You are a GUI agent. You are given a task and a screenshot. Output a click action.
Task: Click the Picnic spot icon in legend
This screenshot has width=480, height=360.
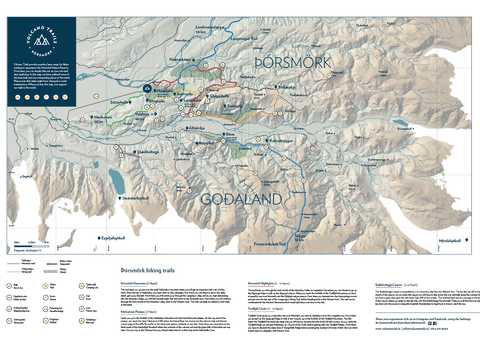[x=81, y=309]
